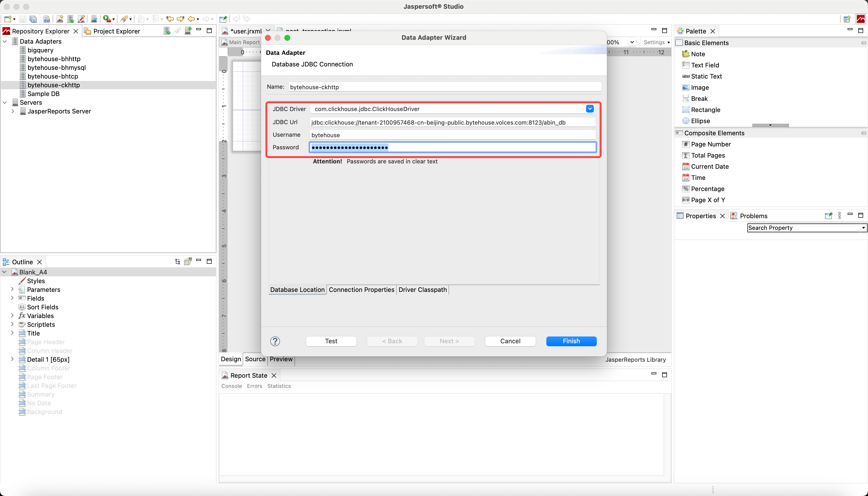Click the server with blue arrow icon
Viewport: 868px width, 496px height.
(94, 19)
